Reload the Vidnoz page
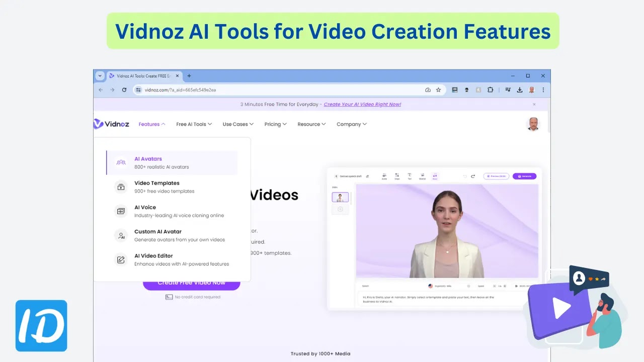644x362 pixels. [x=124, y=90]
